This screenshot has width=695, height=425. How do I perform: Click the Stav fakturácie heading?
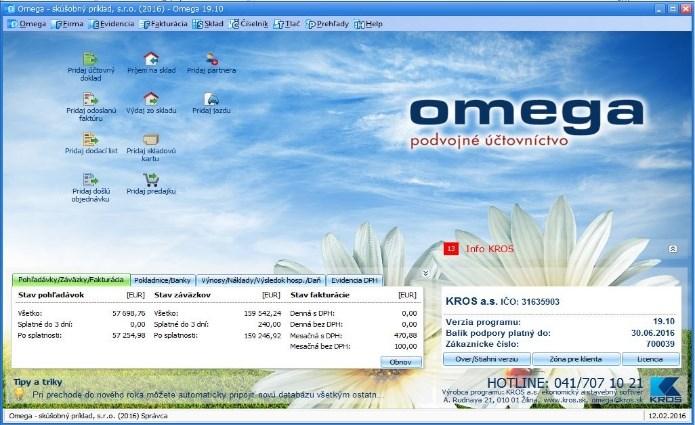pyautogui.click(x=320, y=295)
